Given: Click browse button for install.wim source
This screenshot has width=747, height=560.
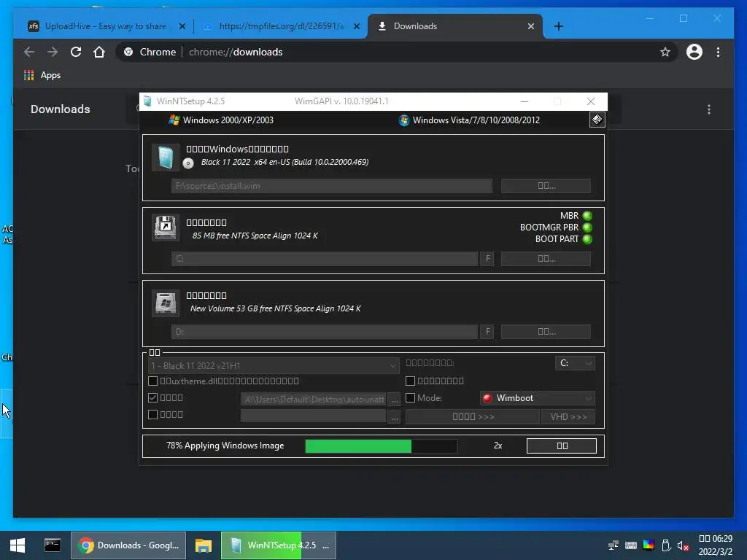Looking at the screenshot, I should click(x=546, y=186).
